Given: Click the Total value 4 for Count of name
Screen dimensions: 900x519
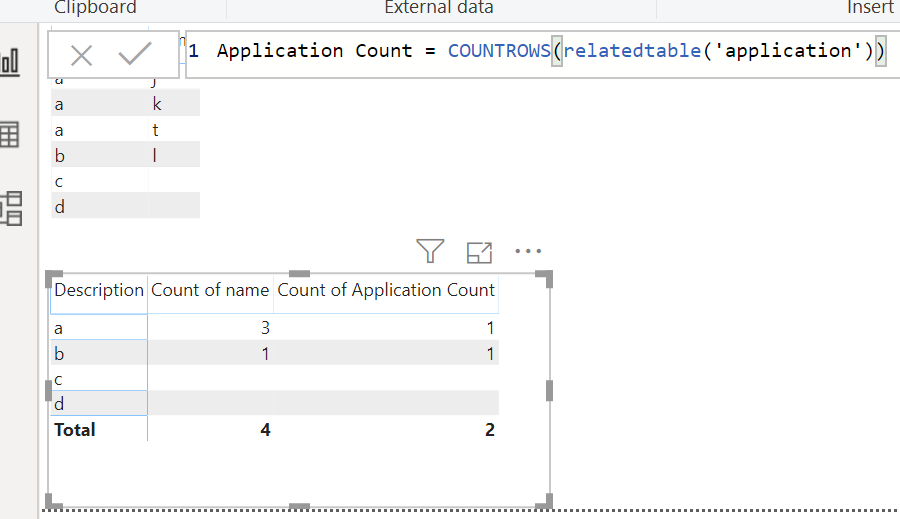Looking at the screenshot, I should (x=265, y=429).
